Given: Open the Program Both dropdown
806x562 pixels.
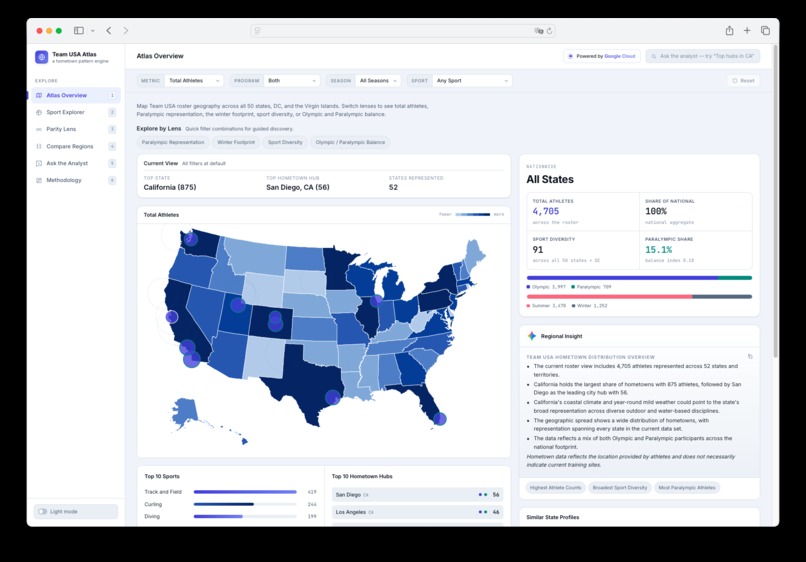Looking at the screenshot, I should click(291, 81).
